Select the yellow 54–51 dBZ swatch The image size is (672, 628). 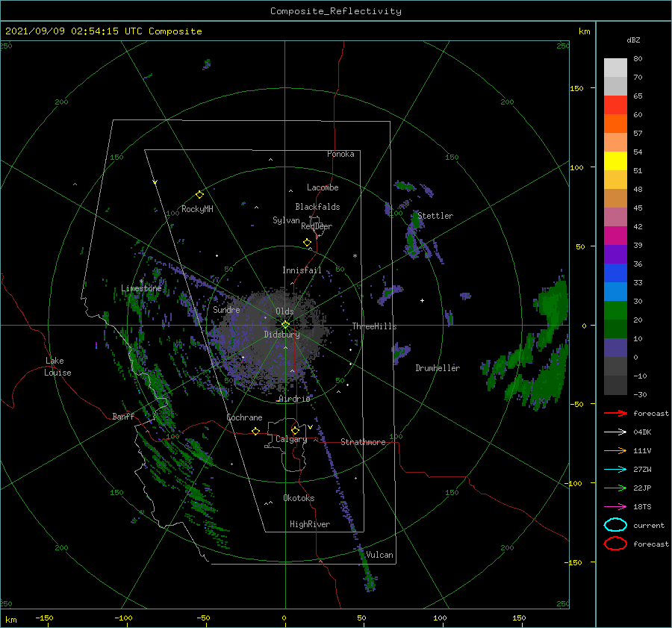(615, 161)
